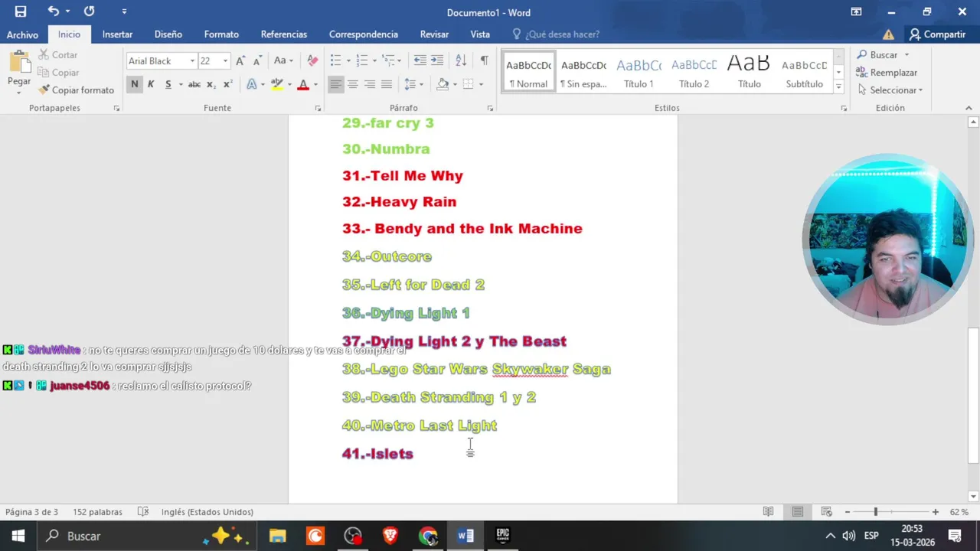Center the paragraph text
This screenshot has height=551, width=980.
pos(353,84)
